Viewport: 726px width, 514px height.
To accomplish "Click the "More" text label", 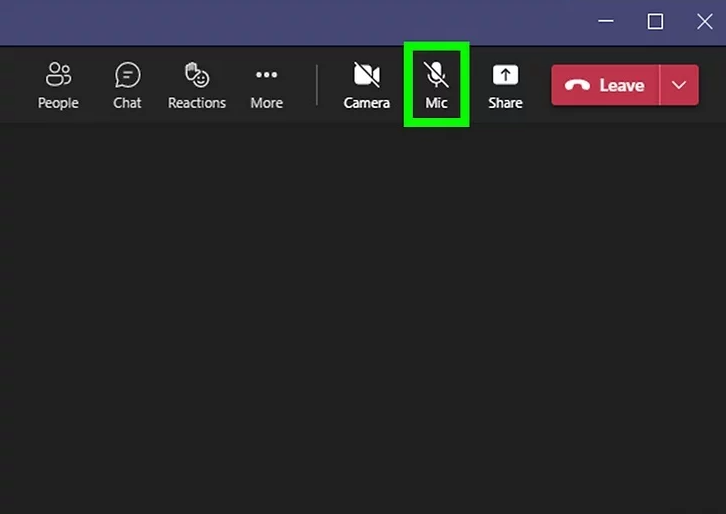I will (x=266, y=103).
